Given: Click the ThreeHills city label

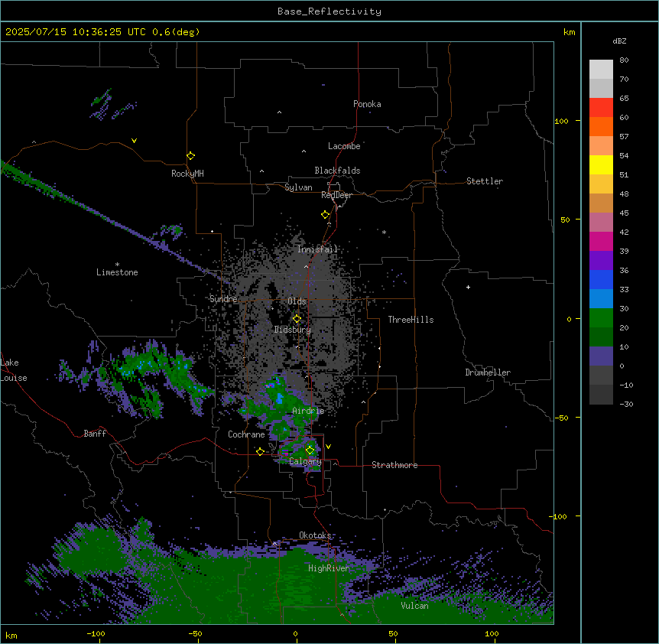Looking at the screenshot, I should pyautogui.click(x=411, y=320).
